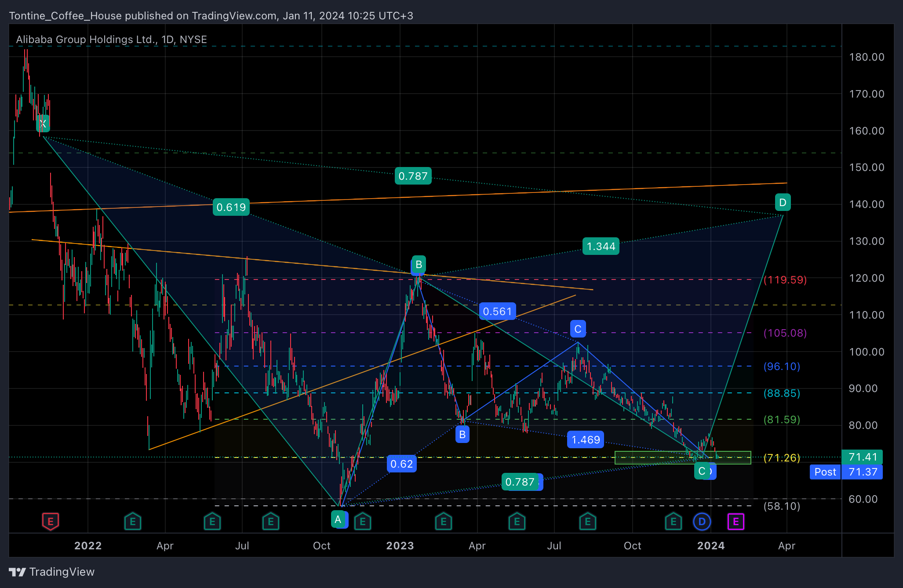
Task: Click 150.00 on the price axis
Action: (867, 167)
